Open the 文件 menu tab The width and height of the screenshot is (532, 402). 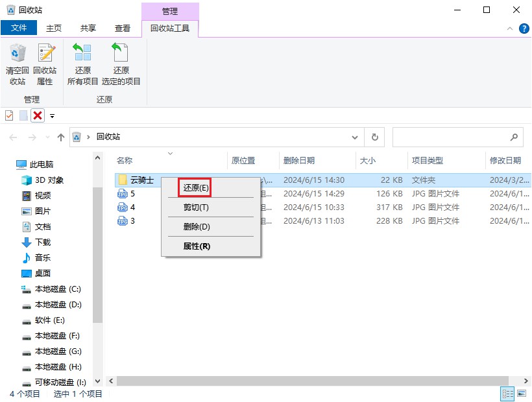point(19,28)
